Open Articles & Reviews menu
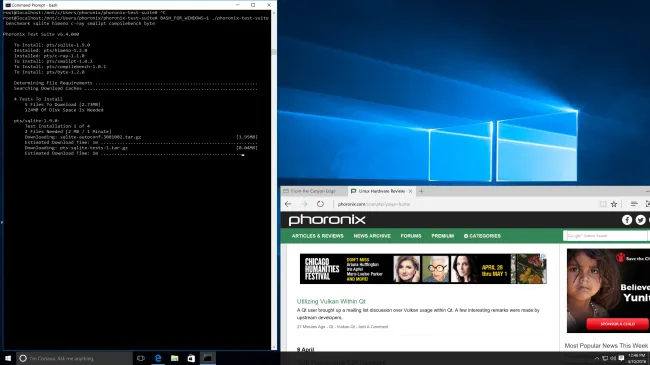The image size is (650, 365). 318,236
